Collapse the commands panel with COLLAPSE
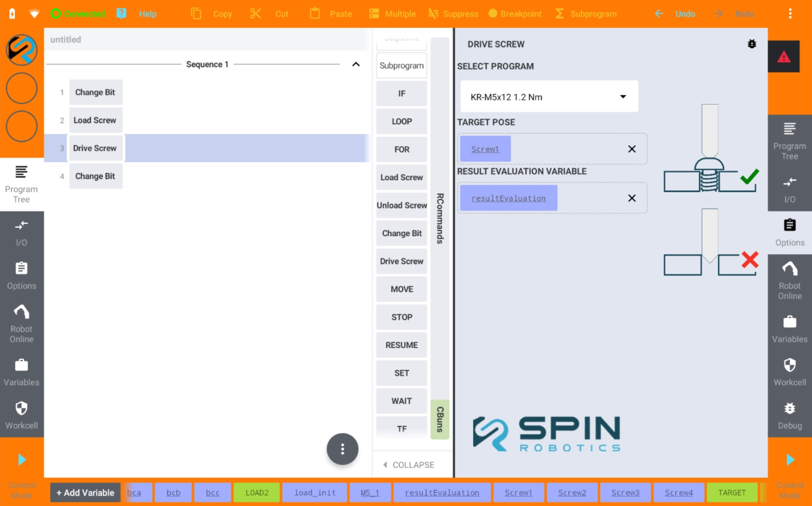 pyautogui.click(x=408, y=465)
